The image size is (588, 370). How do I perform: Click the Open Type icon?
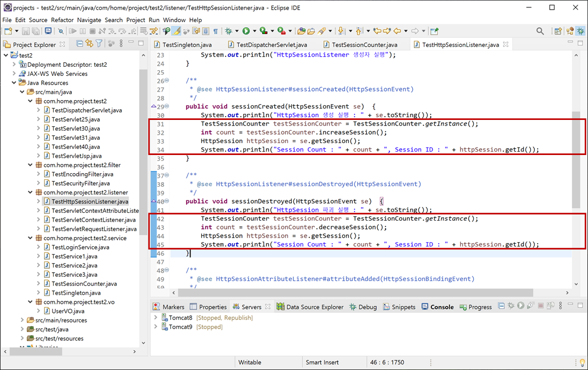click(x=301, y=31)
